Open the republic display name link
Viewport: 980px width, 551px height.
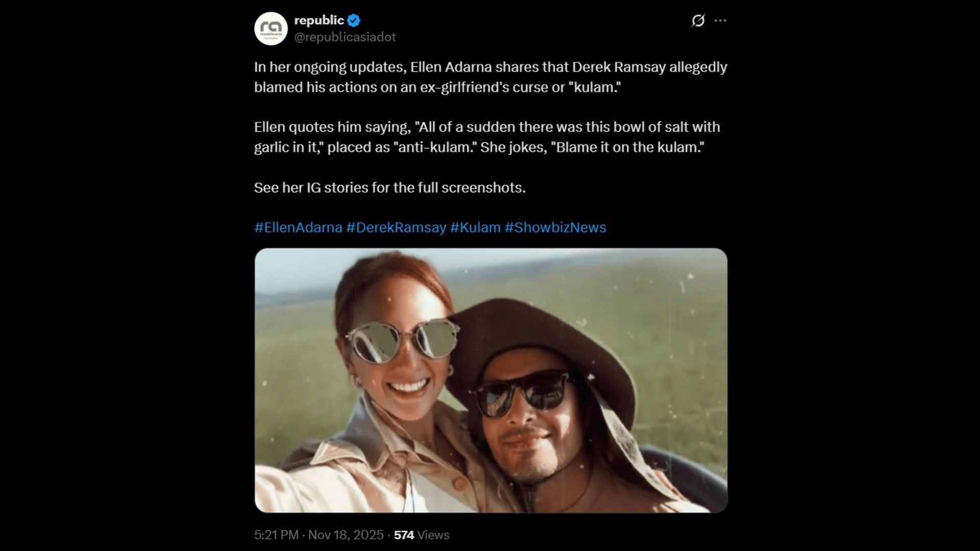[319, 20]
